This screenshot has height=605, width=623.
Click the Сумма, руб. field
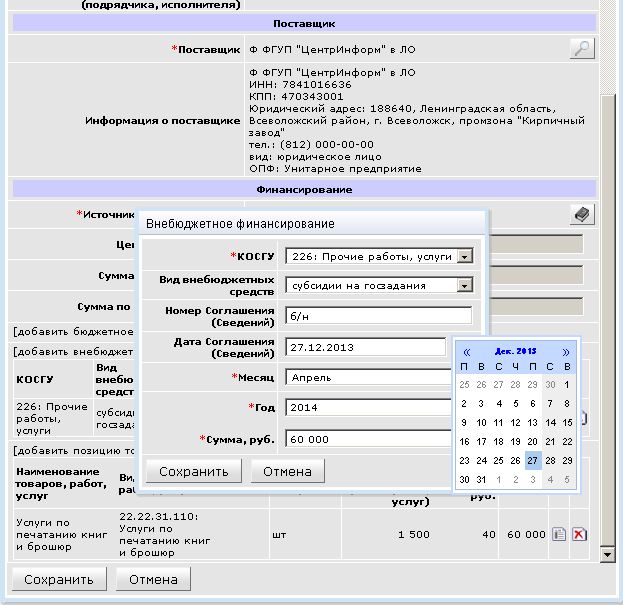click(368, 439)
